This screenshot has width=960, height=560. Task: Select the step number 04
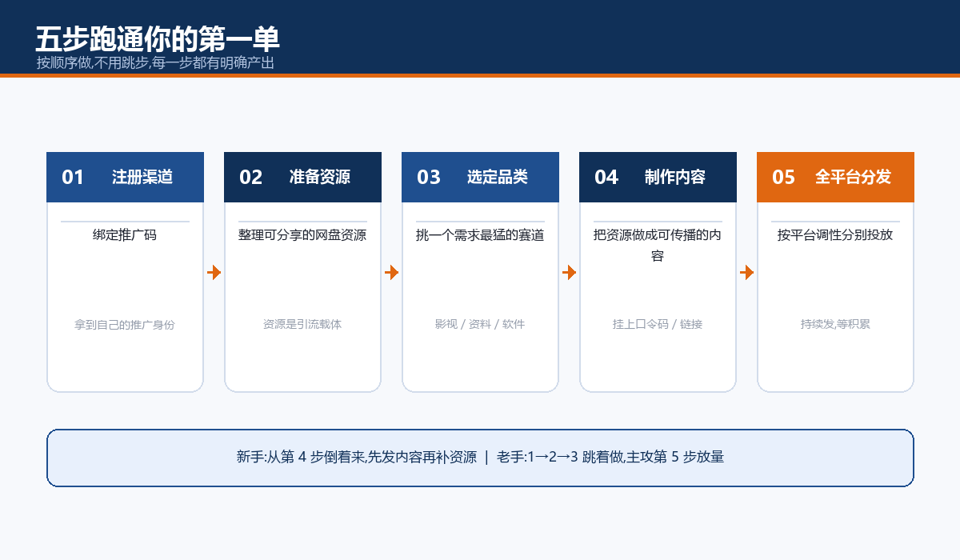pos(606,178)
